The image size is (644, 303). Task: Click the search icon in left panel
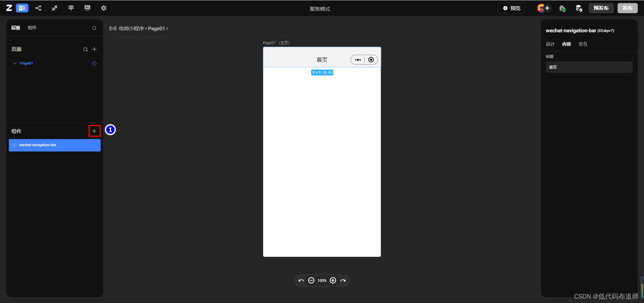click(94, 28)
